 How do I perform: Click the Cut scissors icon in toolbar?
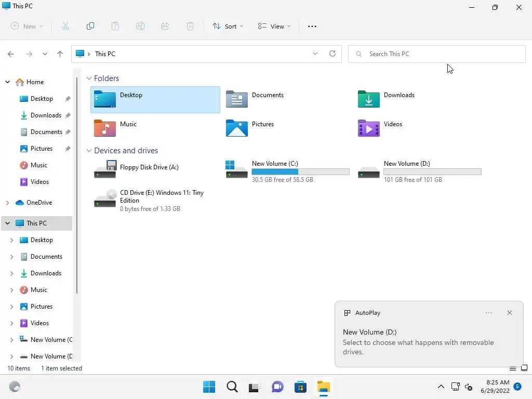(x=65, y=26)
